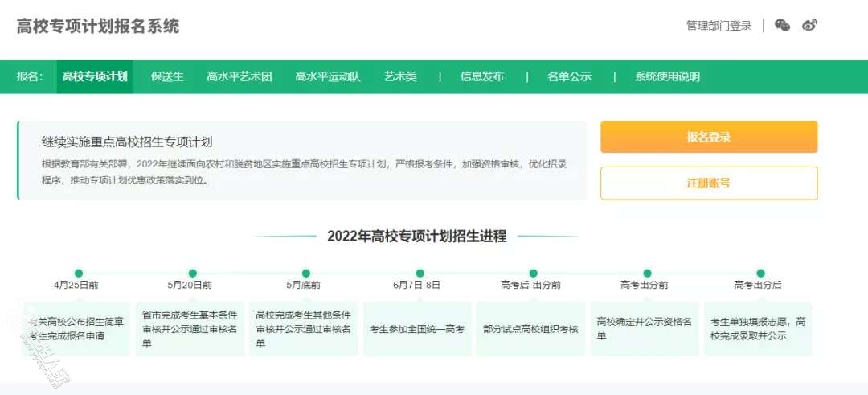
Task: Click card 考生单独填报志愿
Action: (x=758, y=328)
